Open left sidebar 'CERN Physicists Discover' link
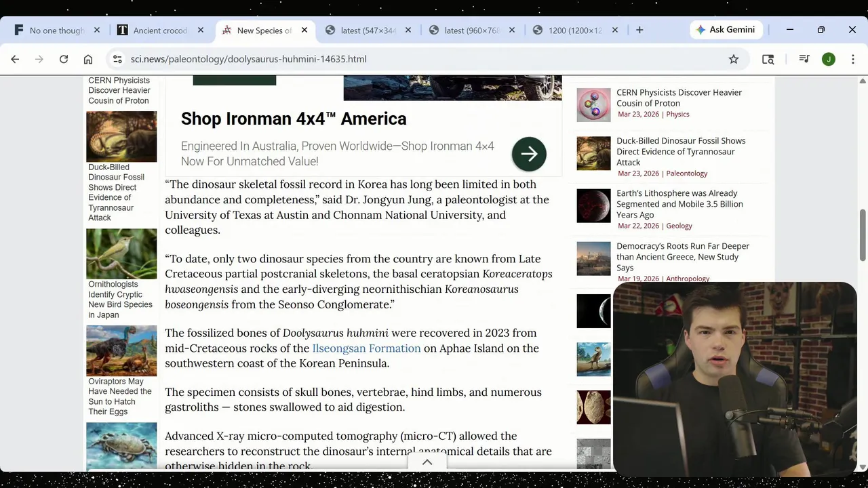This screenshot has height=488, width=868. click(x=119, y=90)
